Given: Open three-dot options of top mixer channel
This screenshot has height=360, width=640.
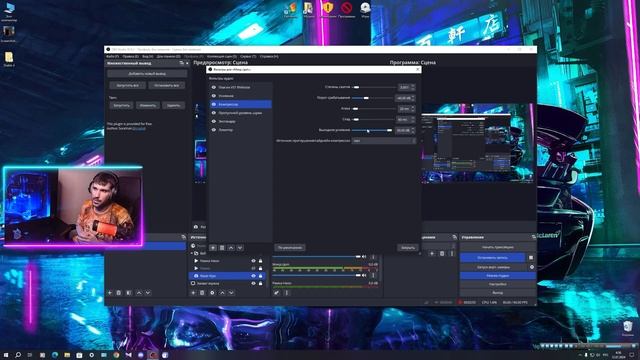Looking at the screenshot, I should click(x=373, y=257).
